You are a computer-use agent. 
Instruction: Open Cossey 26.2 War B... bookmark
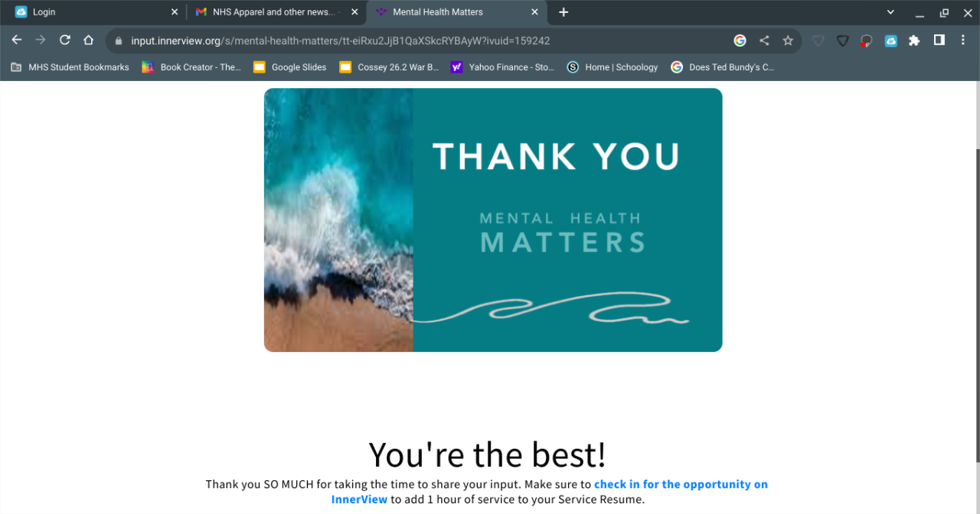click(x=389, y=67)
